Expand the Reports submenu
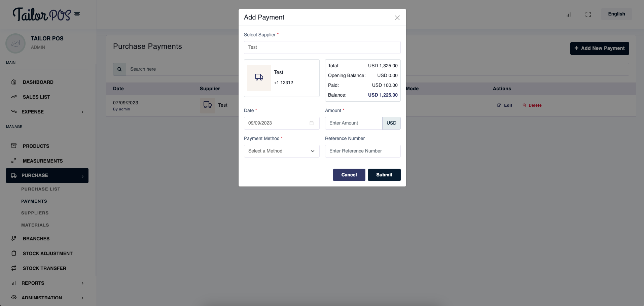 82,283
